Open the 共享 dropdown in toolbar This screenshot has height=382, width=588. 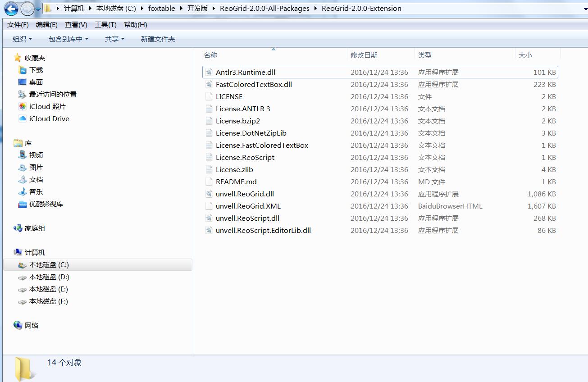114,39
